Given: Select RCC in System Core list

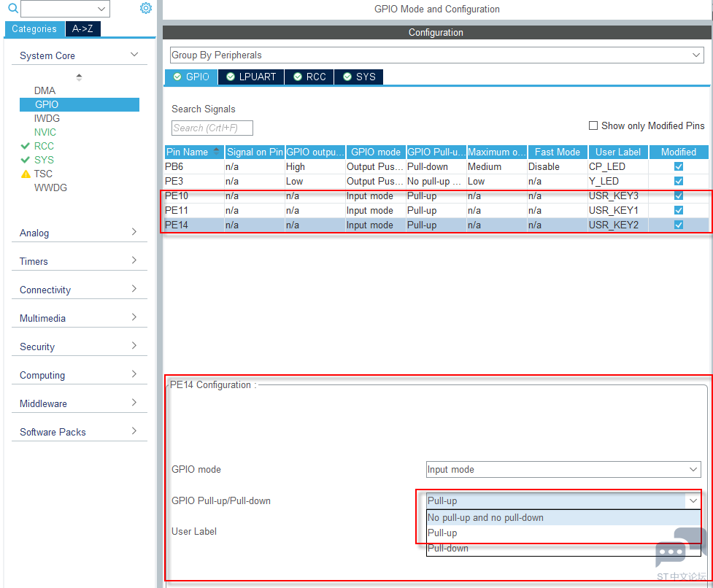Looking at the screenshot, I should pyautogui.click(x=44, y=146).
